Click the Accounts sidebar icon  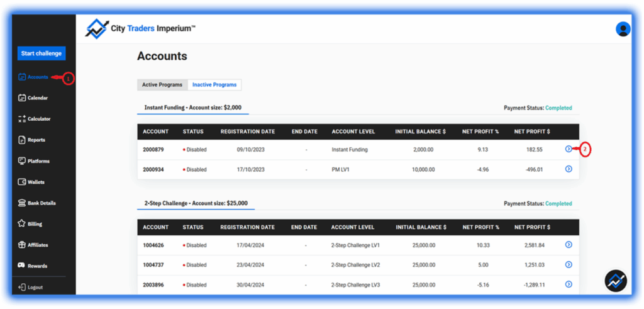coord(22,77)
